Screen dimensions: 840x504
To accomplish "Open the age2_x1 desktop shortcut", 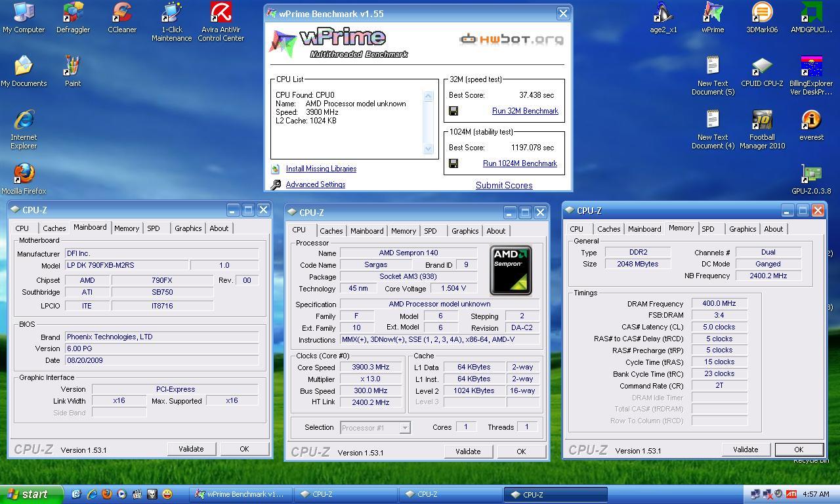I will [663, 18].
